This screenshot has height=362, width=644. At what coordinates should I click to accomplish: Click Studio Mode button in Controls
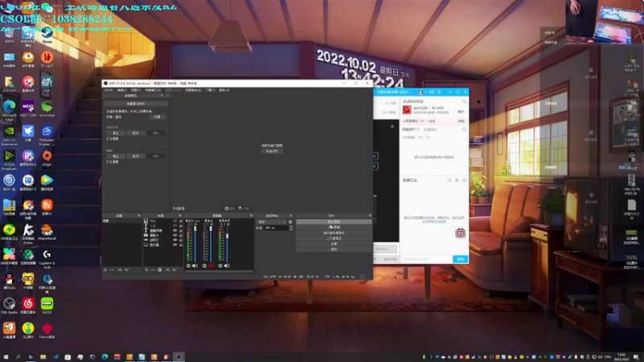pyautogui.click(x=334, y=238)
